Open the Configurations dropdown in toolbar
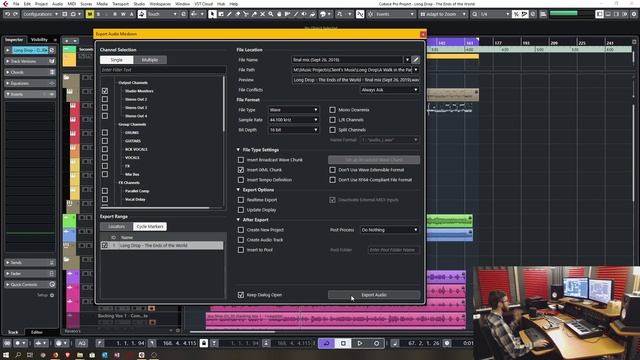Screen dimensions: 640x360 coord(40,14)
